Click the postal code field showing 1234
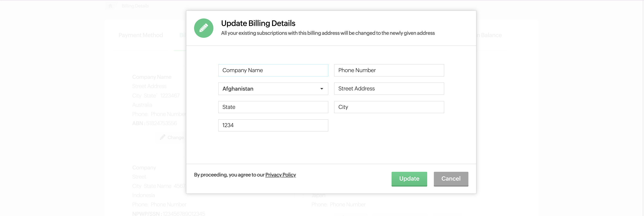Screen dimensions: 644x216 pos(273,125)
